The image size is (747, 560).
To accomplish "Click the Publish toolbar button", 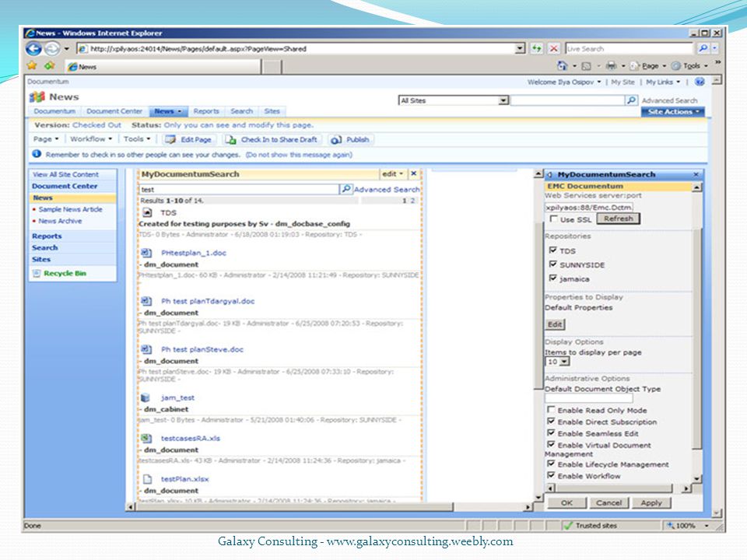I will [350, 139].
